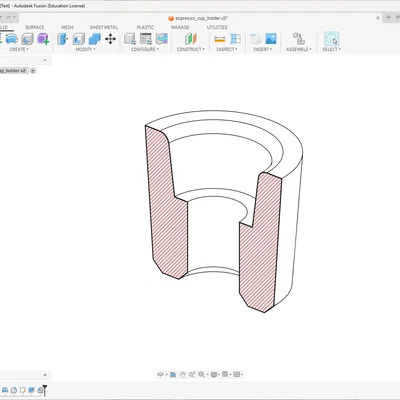Expand the comments panel at bottom left

pos(45,375)
